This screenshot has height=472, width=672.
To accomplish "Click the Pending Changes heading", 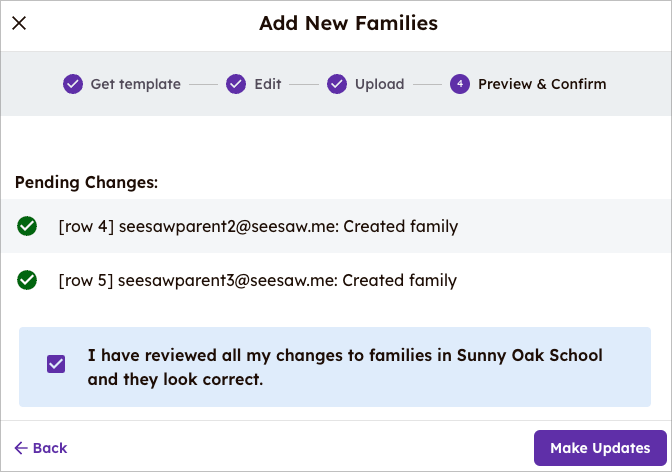I will pos(87,183).
